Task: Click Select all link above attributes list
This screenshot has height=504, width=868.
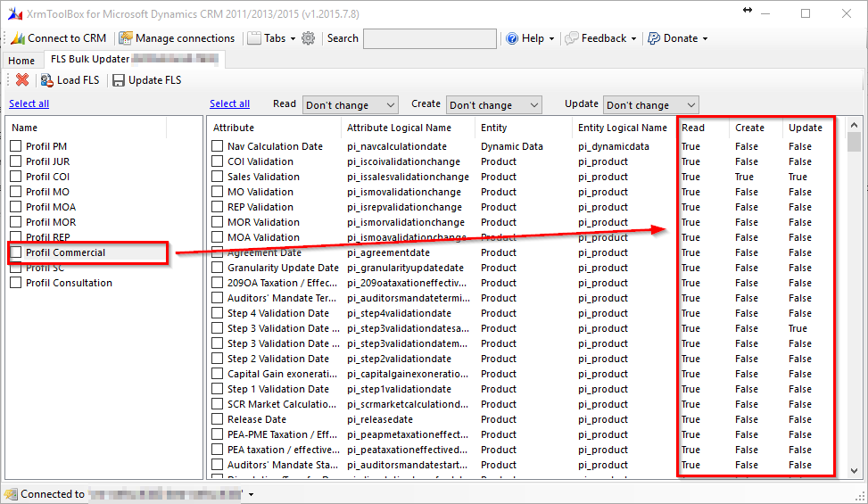Action: [x=230, y=103]
